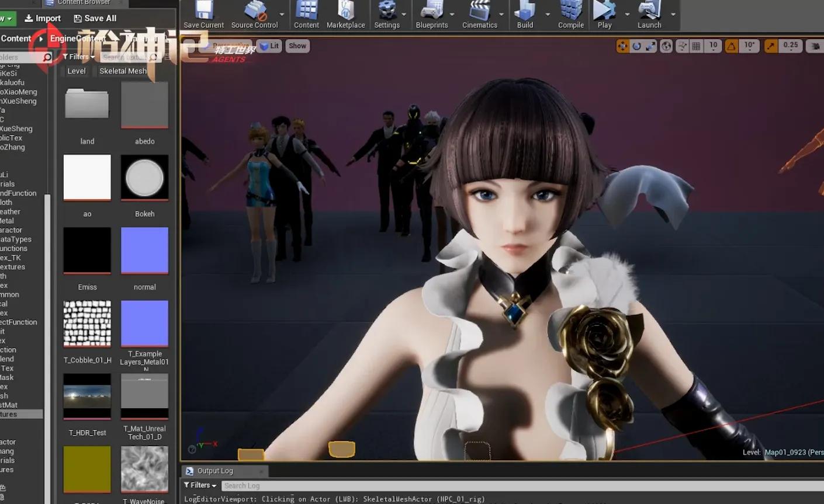The width and height of the screenshot is (824, 504).
Task: Toggle grid snapping in the viewport
Action: pyautogui.click(x=696, y=46)
